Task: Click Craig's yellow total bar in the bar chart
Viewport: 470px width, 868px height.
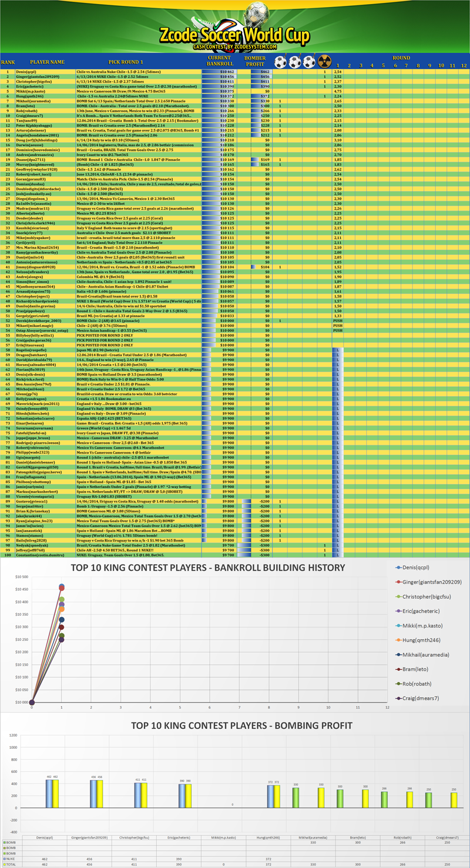Action: [454, 799]
